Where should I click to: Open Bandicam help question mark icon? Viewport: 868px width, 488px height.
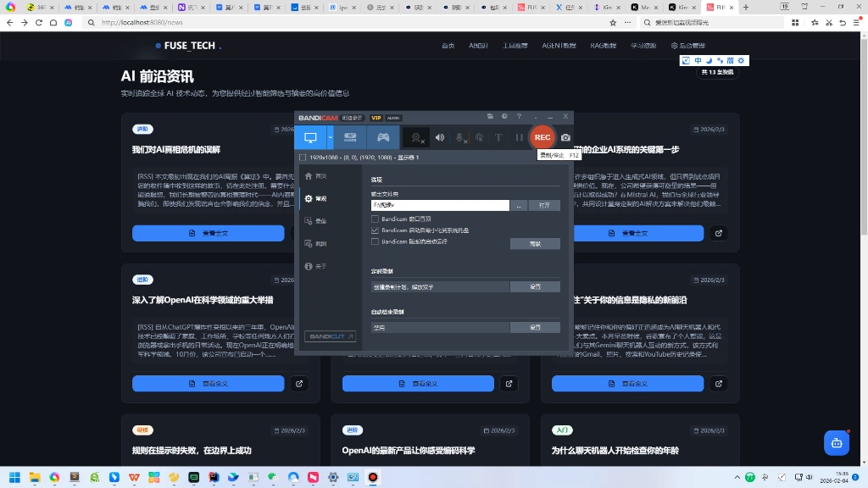point(519,117)
